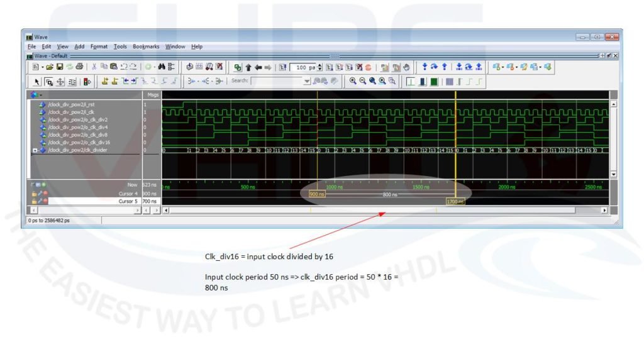The image size is (644, 337).
Task: Select the Zoom Mode tool
Action: tap(49, 82)
